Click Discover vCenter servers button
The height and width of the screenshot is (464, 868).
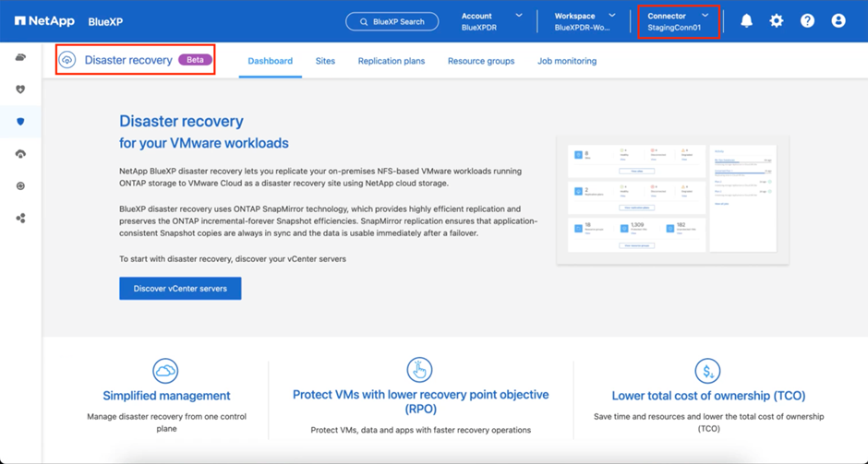click(180, 289)
